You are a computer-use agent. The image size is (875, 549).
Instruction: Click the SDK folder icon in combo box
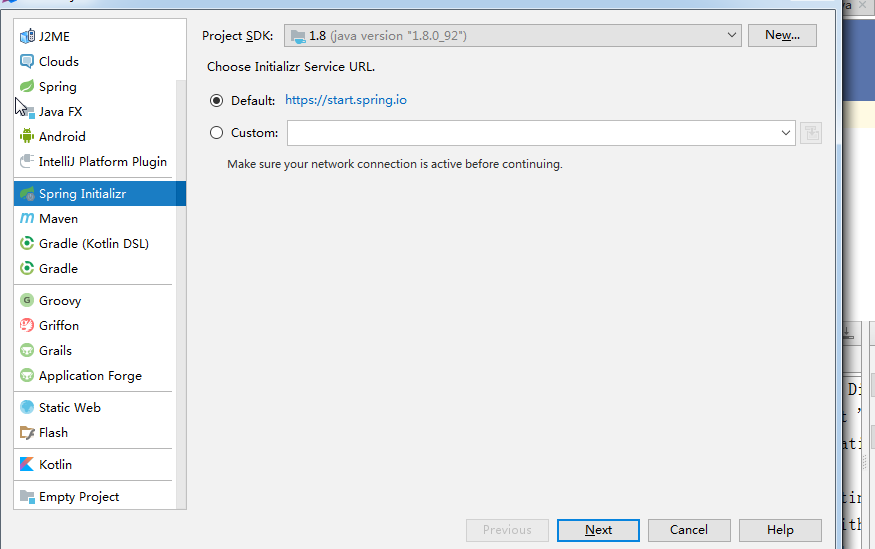pos(298,36)
